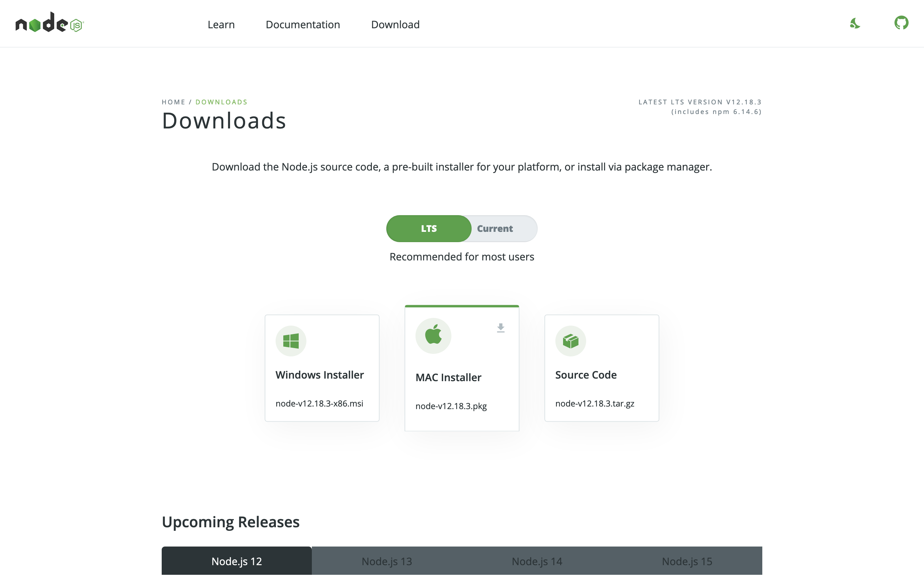Open the GitHub icon link

[x=901, y=23]
